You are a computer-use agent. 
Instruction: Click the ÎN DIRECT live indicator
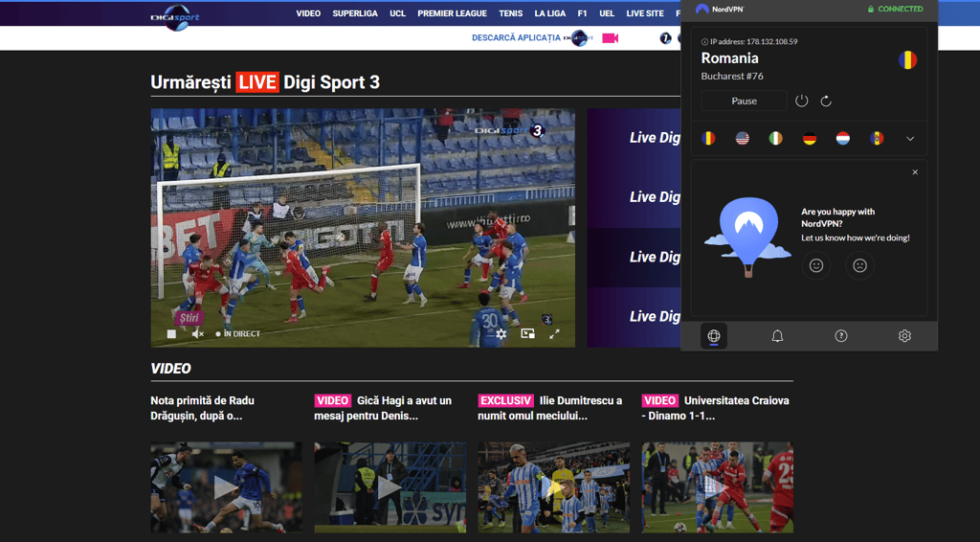point(237,334)
